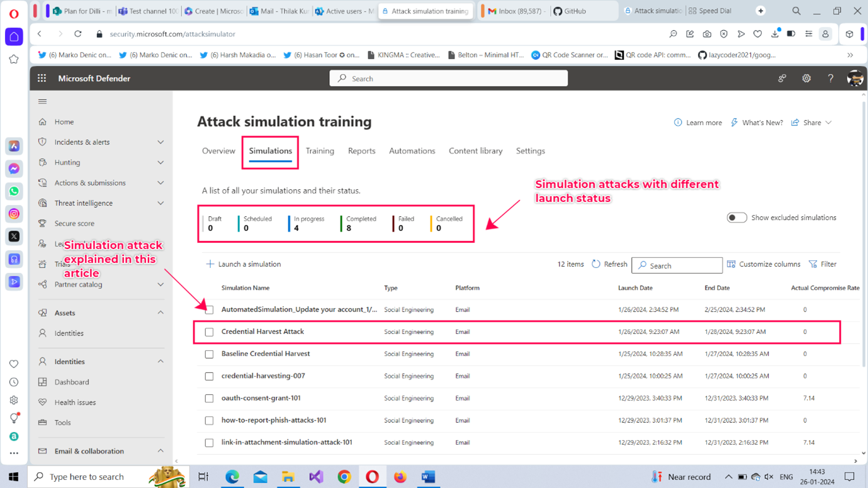
Task: Switch to the Training tab
Action: (320, 151)
